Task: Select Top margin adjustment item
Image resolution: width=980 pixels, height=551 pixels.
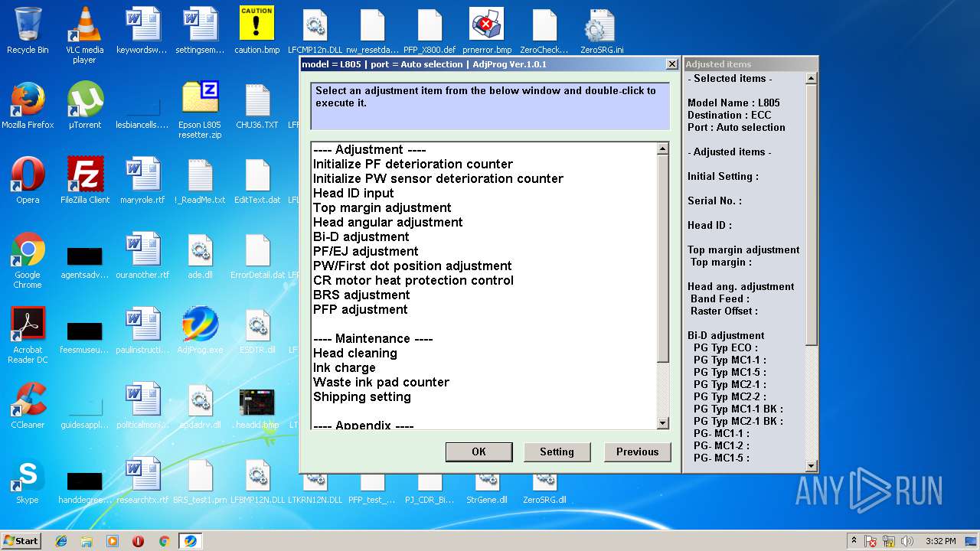Action: click(x=382, y=207)
